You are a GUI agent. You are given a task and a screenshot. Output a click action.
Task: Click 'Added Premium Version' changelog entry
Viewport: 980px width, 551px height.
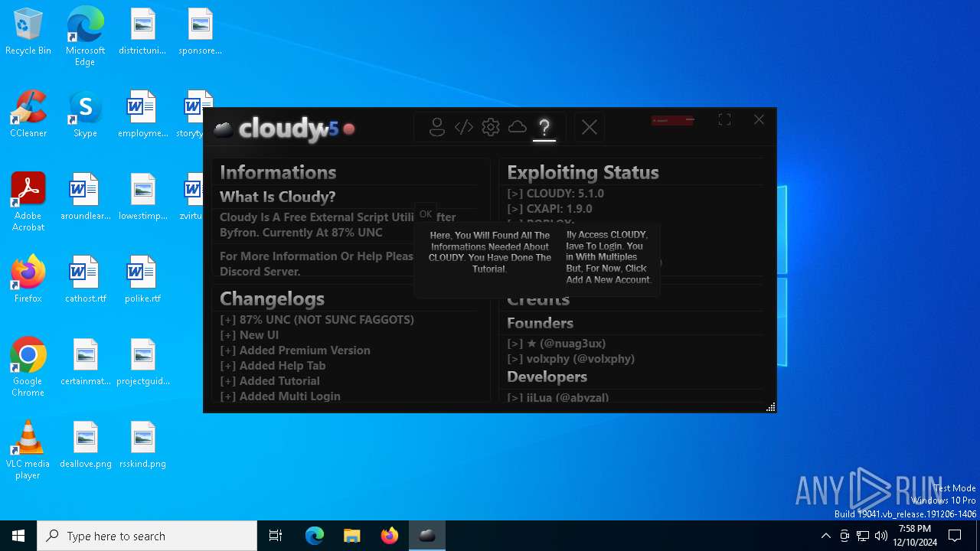click(x=295, y=350)
